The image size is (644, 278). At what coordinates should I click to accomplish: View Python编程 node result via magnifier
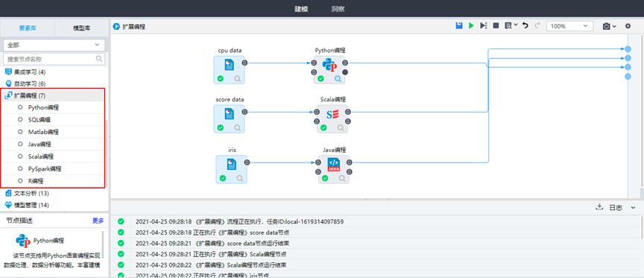click(x=338, y=78)
